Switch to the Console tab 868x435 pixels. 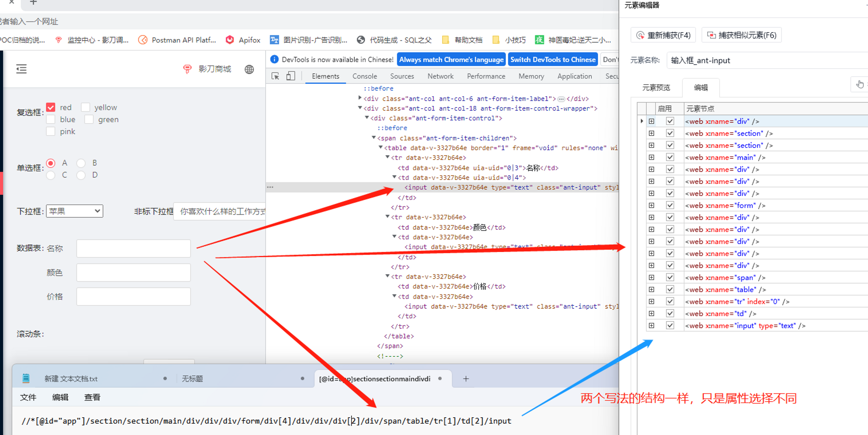point(364,76)
